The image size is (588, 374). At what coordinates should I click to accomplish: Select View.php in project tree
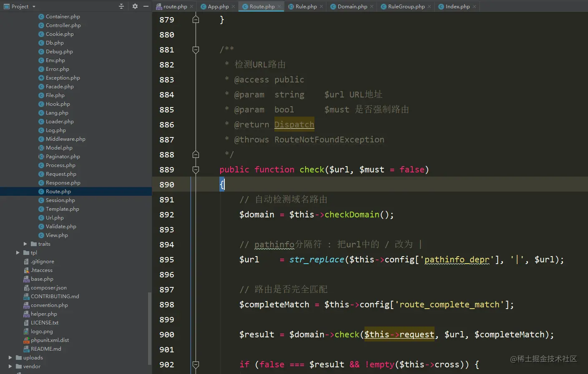point(57,235)
